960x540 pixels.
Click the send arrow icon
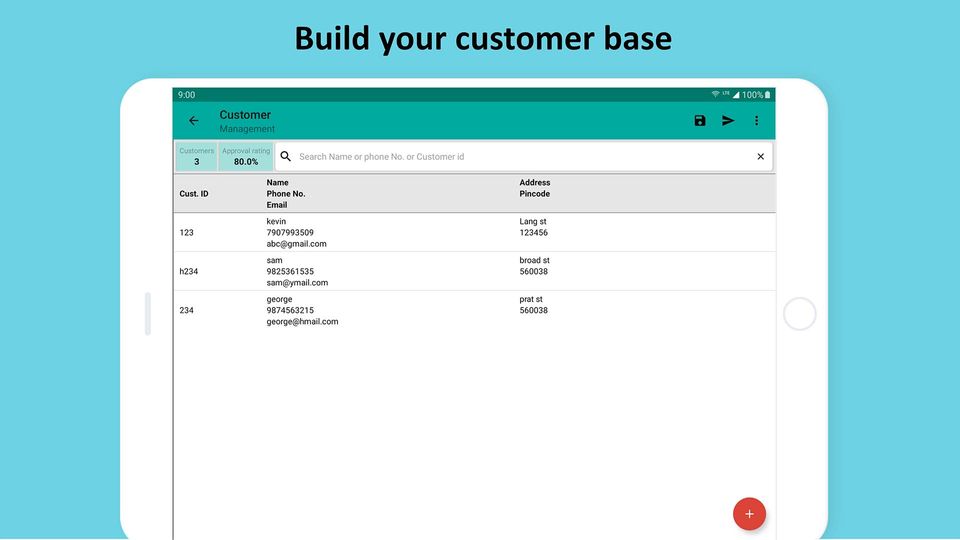728,121
